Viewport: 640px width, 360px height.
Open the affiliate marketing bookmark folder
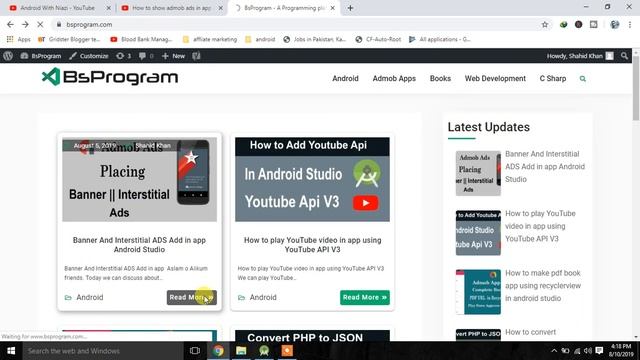pos(210,39)
